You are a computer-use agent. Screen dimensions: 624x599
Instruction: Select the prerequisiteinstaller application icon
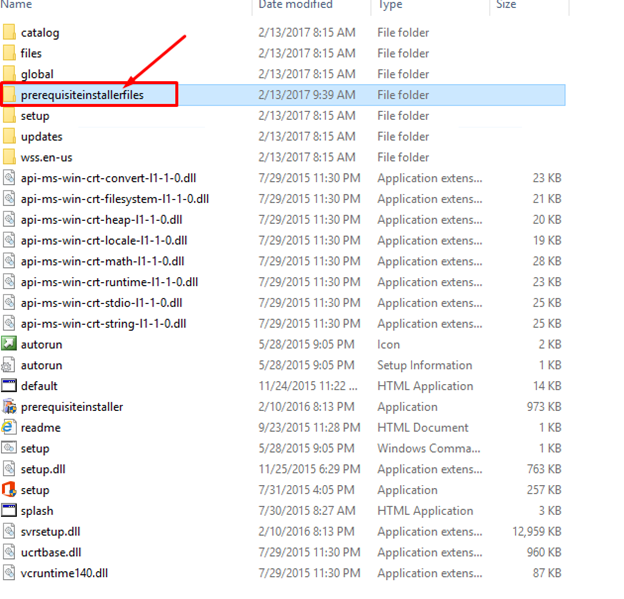pyautogui.click(x=9, y=407)
